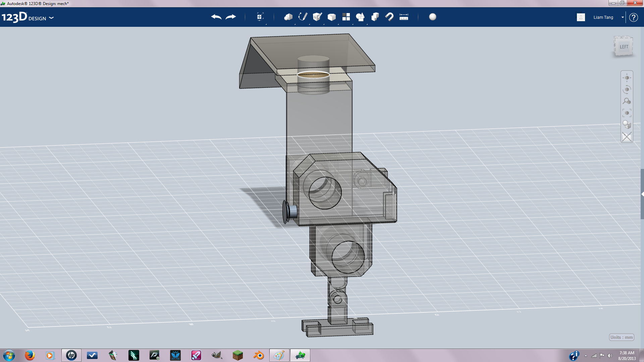Toggle the grid visibility option
The image size is (644, 362).
pos(627,137)
